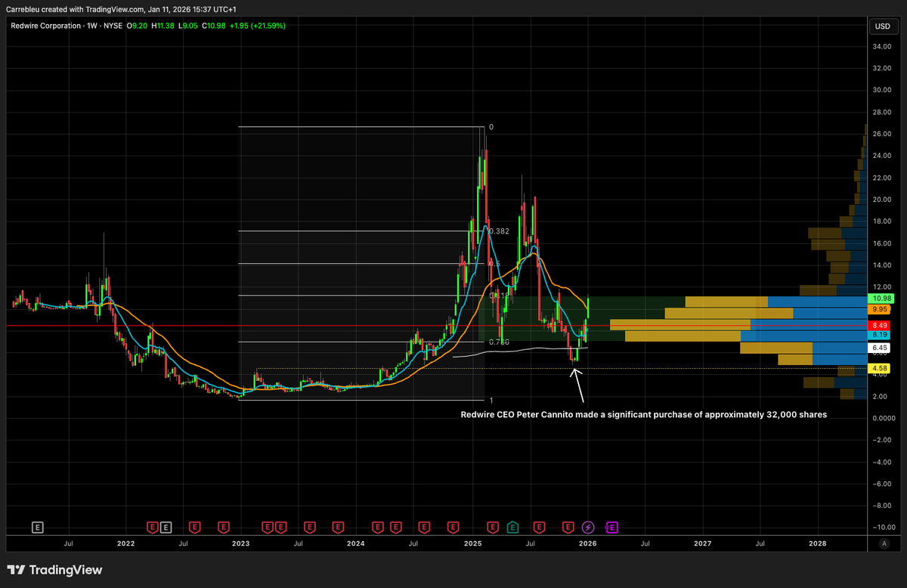Click the TradingView logo at bottom left

(54, 570)
